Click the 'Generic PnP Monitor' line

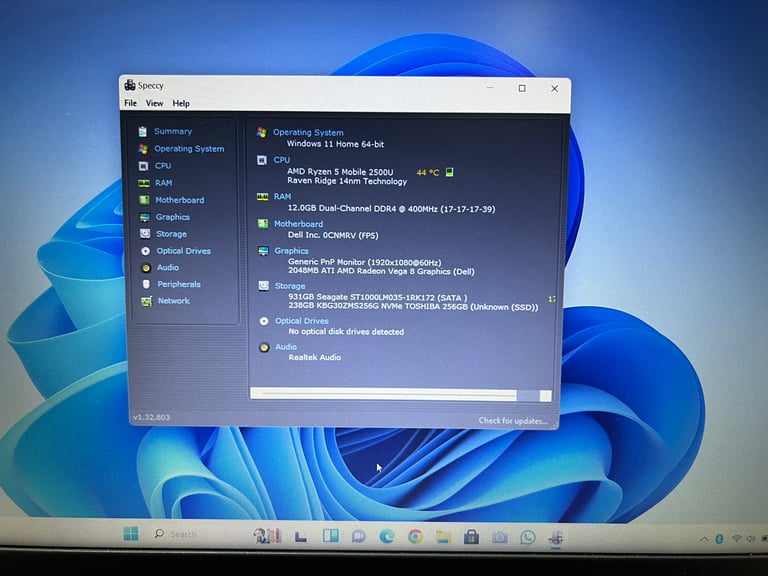coord(365,262)
